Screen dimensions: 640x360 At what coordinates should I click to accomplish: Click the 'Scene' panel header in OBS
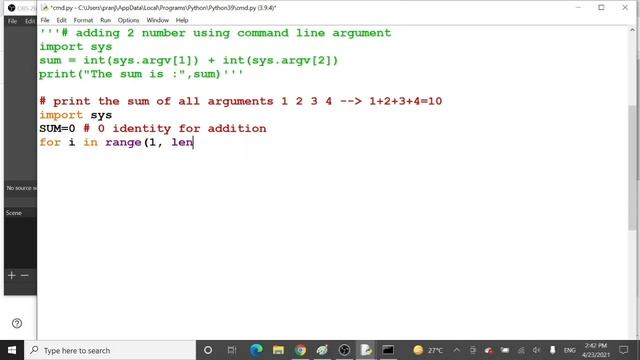(x=14, y=213)
